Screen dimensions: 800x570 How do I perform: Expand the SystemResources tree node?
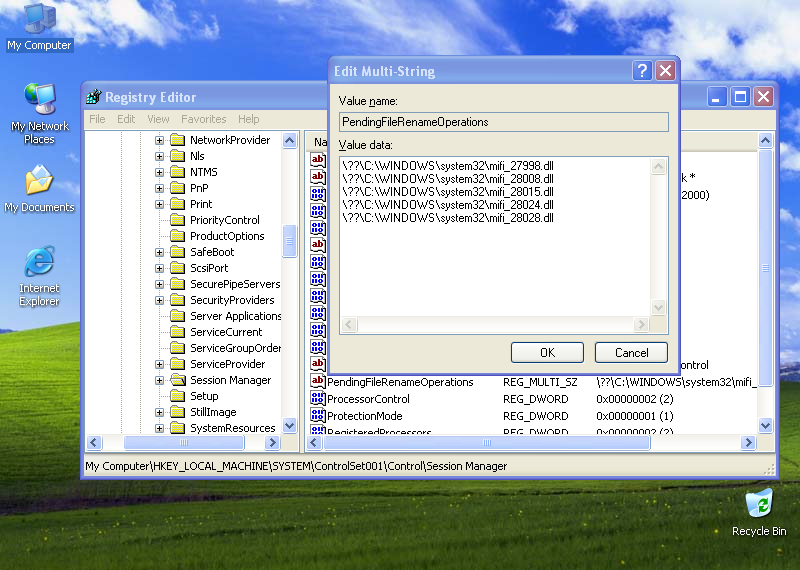[159, 428]
